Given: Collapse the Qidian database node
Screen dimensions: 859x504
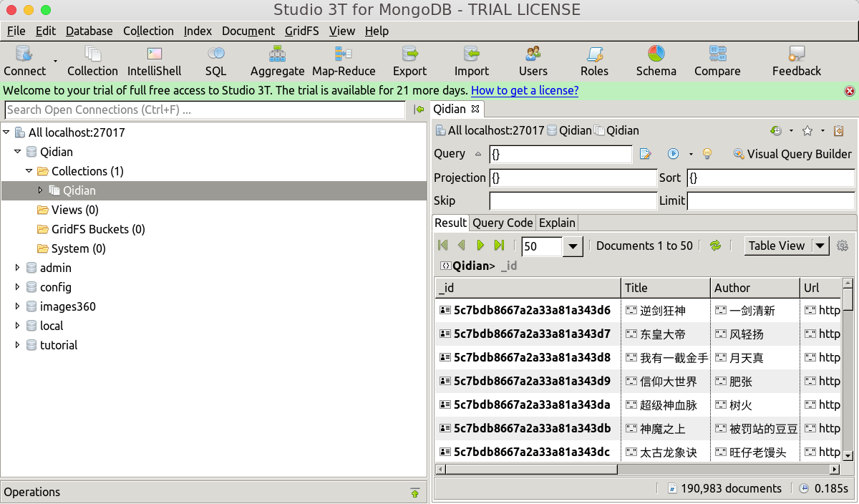Looking at the screenshot, I should pyautogui.click(x=18, y=152).
